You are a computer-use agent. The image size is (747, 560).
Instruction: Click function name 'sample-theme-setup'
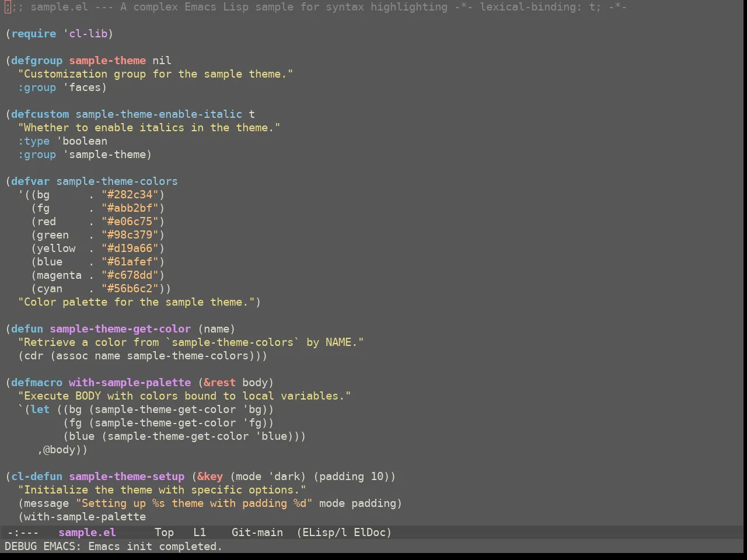[x=127, y=476]
